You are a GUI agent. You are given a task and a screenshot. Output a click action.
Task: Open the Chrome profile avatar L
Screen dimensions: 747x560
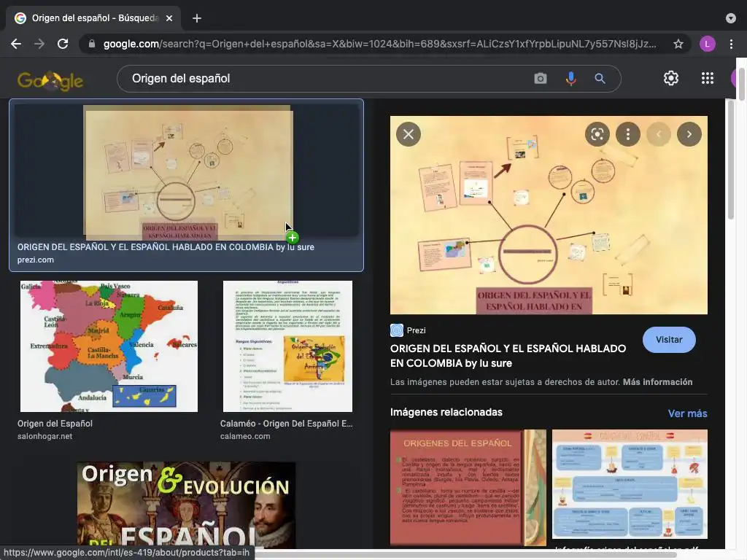(707, 44)
